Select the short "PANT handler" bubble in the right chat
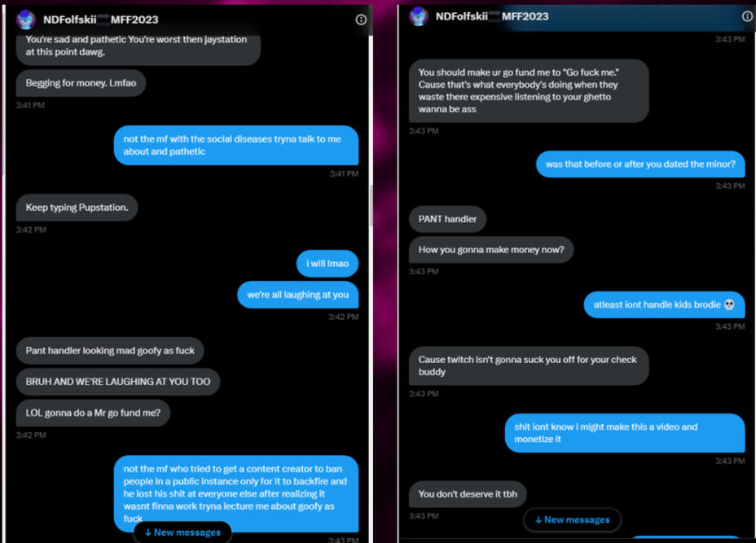 [x=447, y=219]
